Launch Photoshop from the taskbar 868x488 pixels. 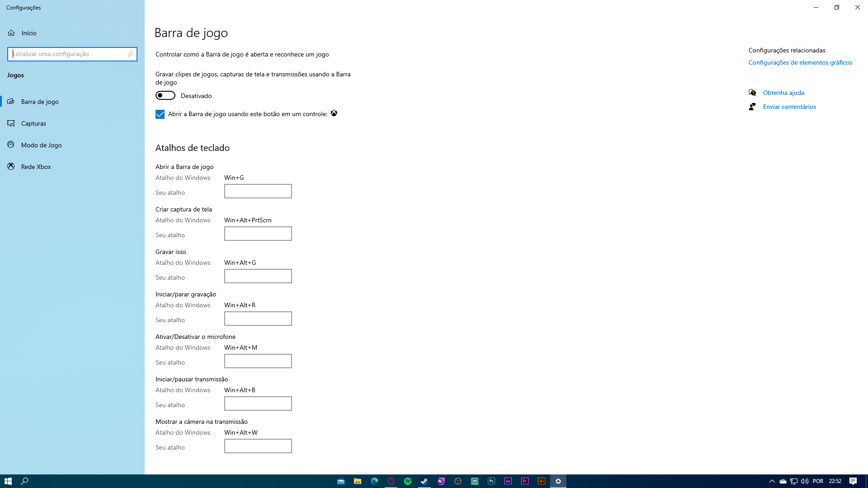coord(491,481)
